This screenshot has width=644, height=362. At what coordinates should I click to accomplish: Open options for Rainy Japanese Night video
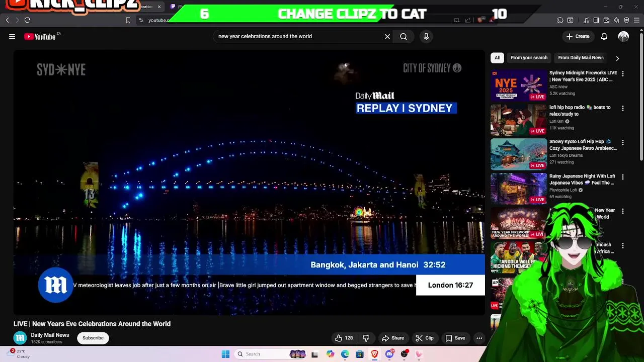(623, 177)
